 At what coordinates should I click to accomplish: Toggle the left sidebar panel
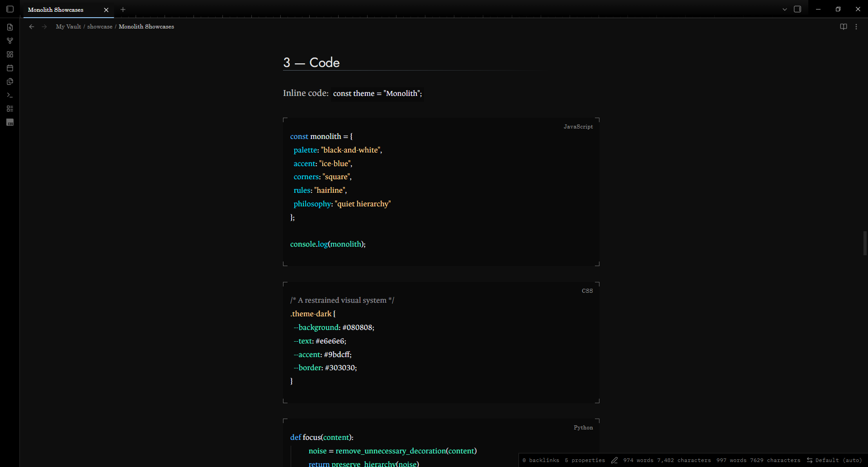point(10,9)
